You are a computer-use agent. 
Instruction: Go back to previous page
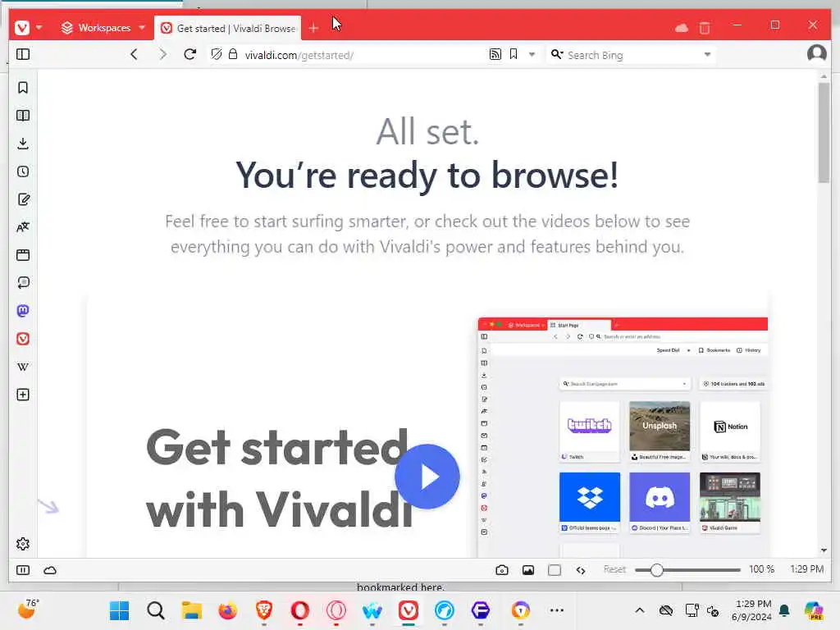pos(134,54)
